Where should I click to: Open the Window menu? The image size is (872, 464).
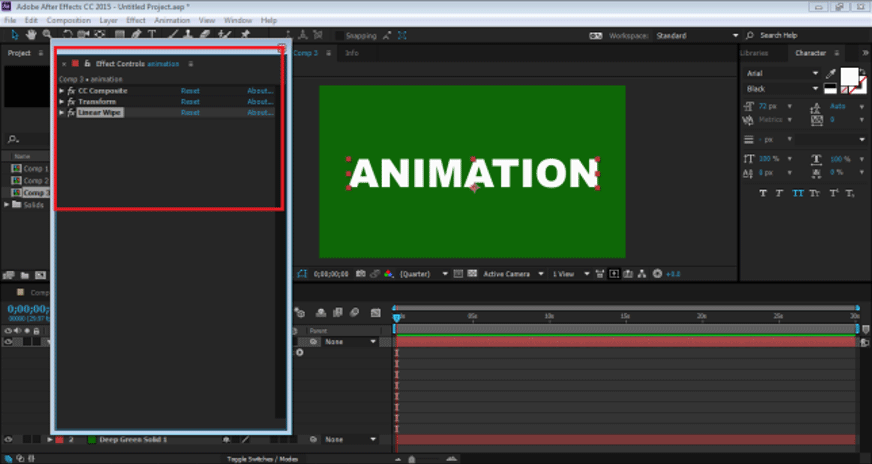point(237,20)
